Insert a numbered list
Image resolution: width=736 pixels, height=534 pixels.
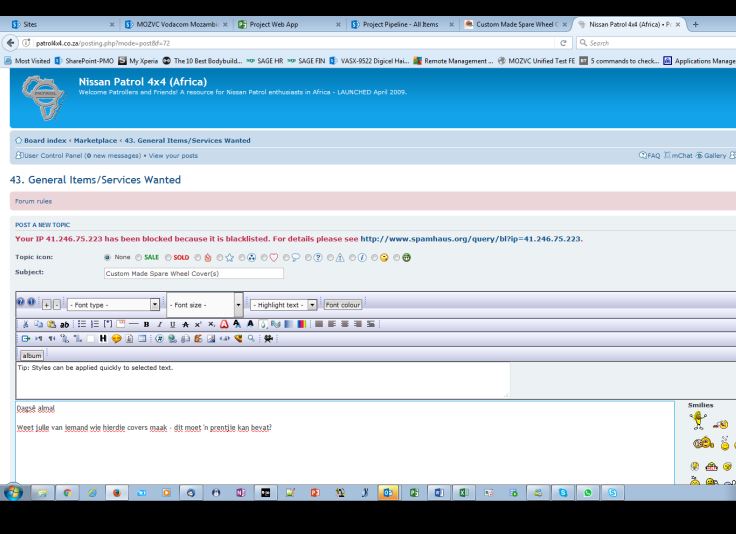[x=95, y=324]
